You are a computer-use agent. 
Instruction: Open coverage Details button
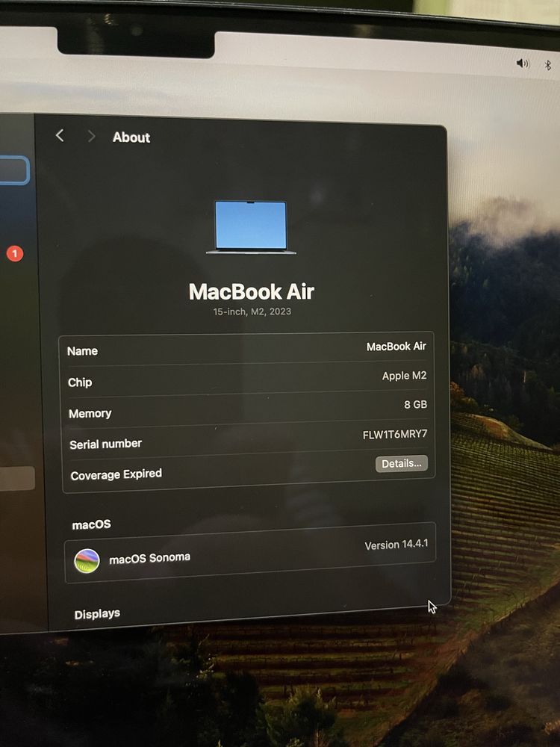click(402, 464)
